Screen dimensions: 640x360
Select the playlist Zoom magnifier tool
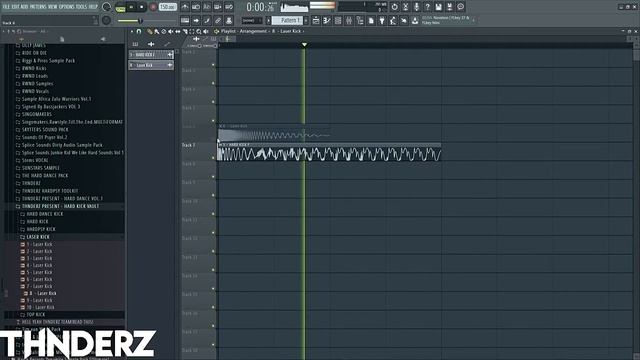tap(199, 31)
